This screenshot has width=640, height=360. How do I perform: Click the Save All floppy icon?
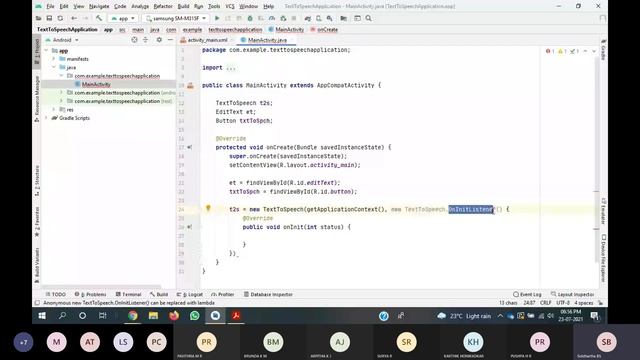(49, 18)
